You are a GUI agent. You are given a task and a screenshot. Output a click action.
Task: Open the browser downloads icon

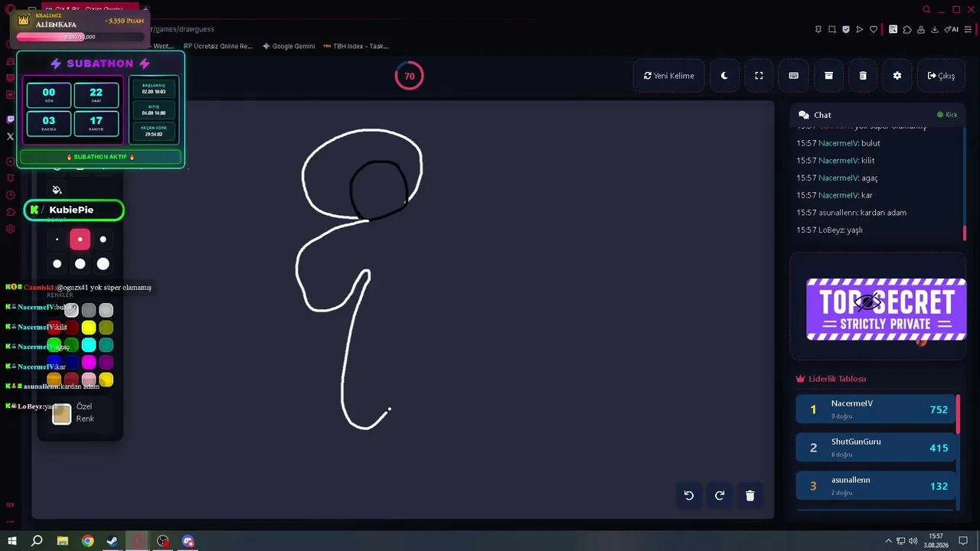click(x=935, y=29)
